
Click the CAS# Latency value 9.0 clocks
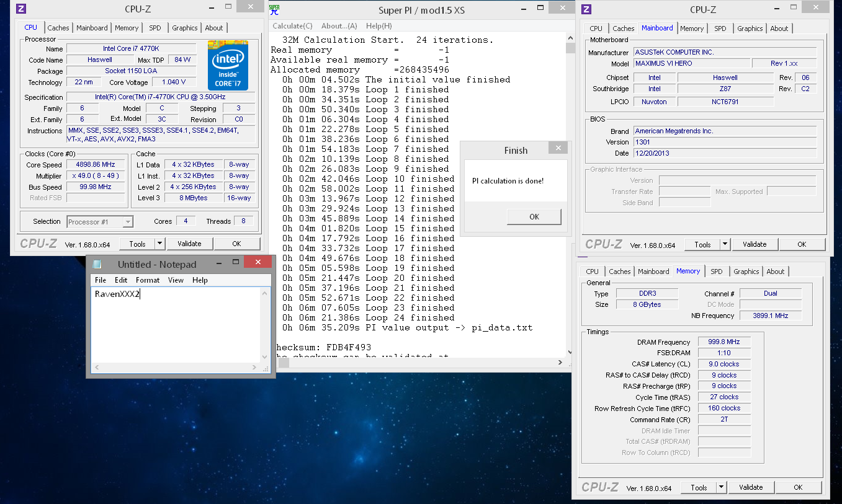point(724,364)
